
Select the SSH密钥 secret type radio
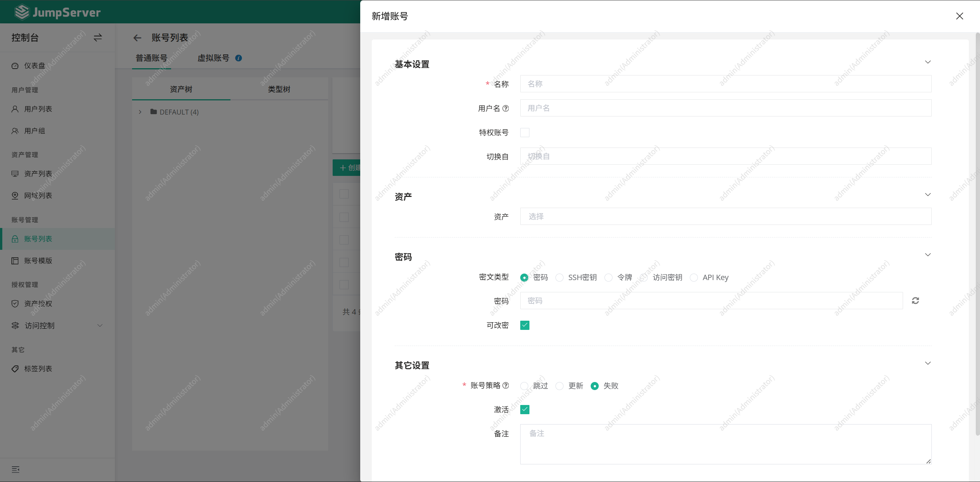(x=560, y=277)
